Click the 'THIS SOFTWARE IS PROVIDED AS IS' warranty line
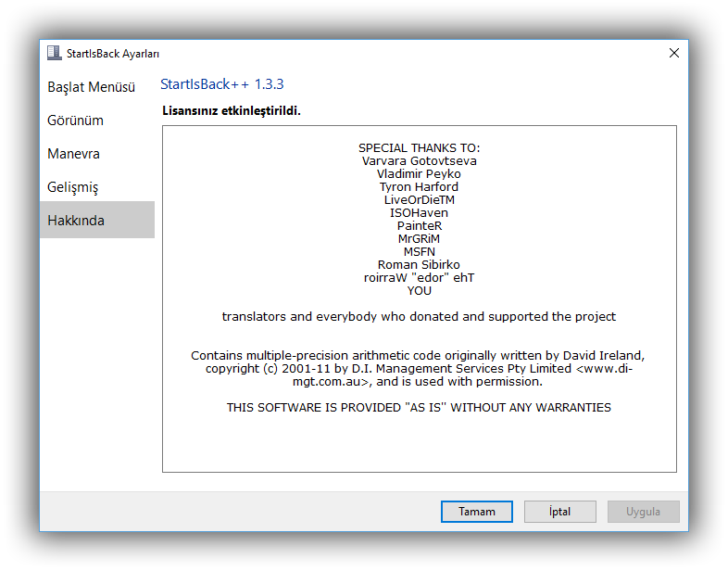This screenshot has height=571, width=728. [419, 408]
